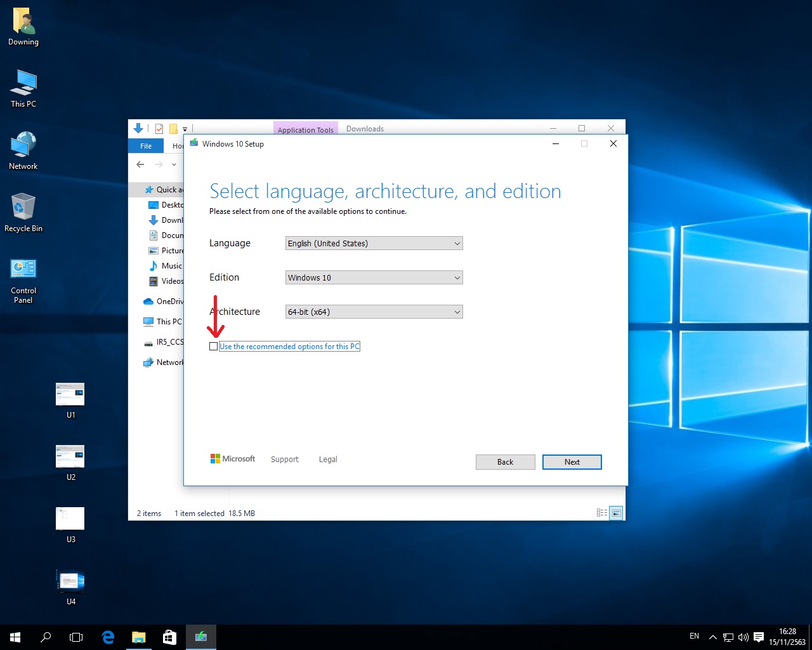The height and width of the screenshot is (650, 812).
Task: Maximize the File Explorer window
Action: point(582,128)
